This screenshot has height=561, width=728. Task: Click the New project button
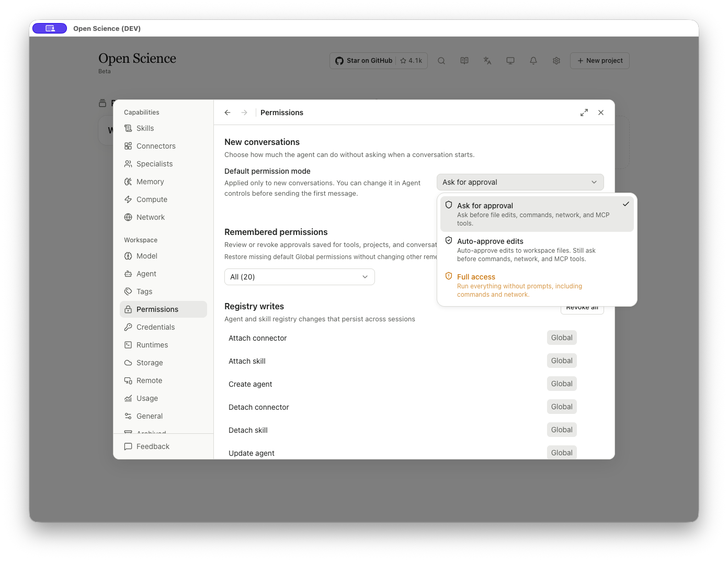(x=600, y=61)
